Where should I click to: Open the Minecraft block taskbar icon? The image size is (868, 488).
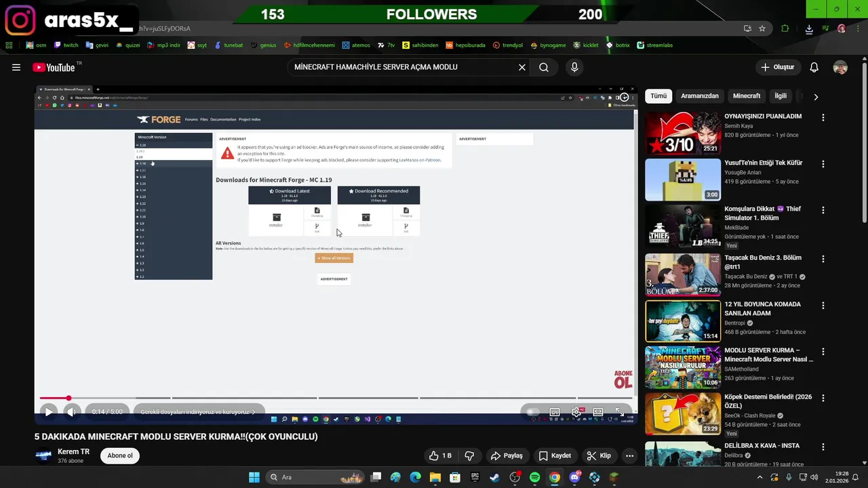614,477
